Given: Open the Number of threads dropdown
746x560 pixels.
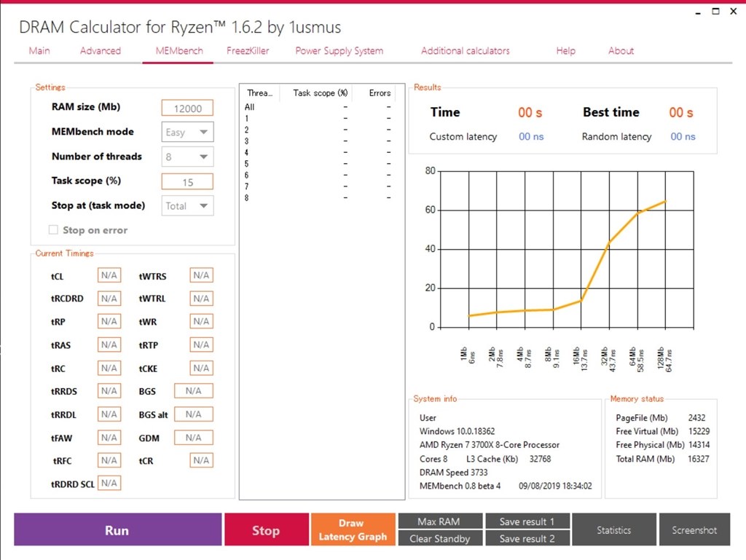Looking at the screenshot, I should pos(187,157).
